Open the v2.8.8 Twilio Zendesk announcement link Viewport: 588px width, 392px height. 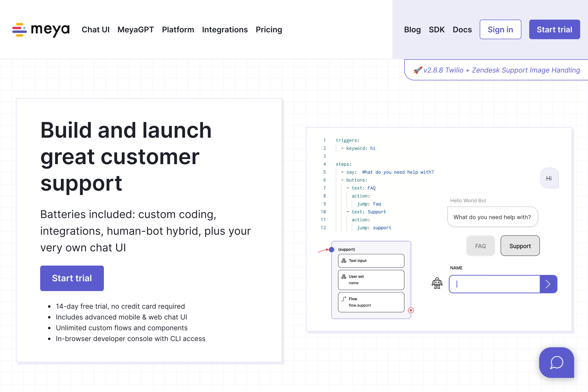(x=501, y=70)
